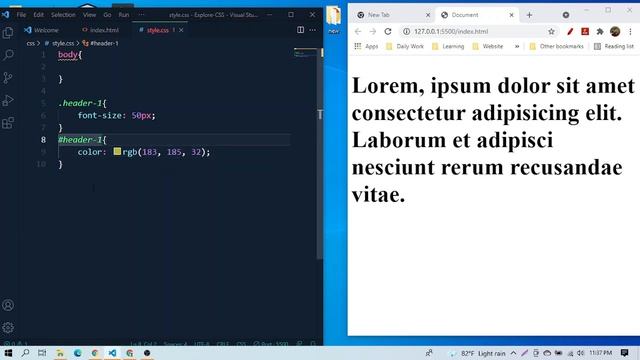Screen dimensions: 640x360
Task: Open the File menu in VS Code
Action: 21,15
